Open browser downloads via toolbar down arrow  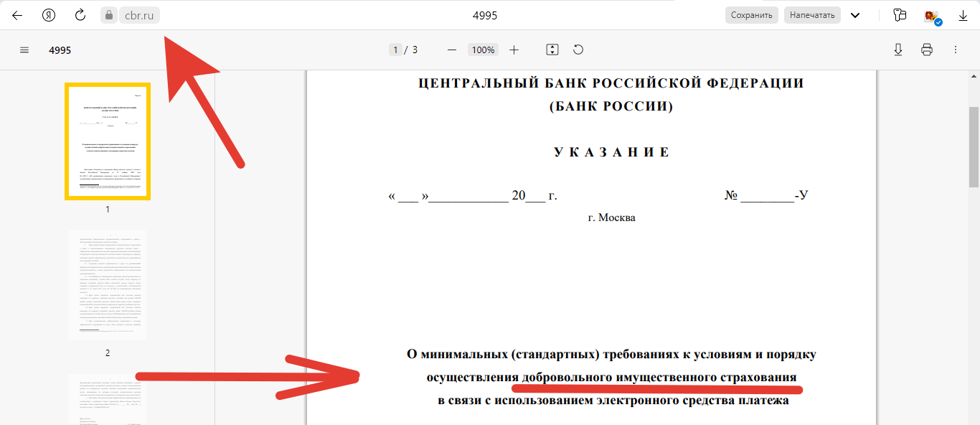[x=964, y=14]
